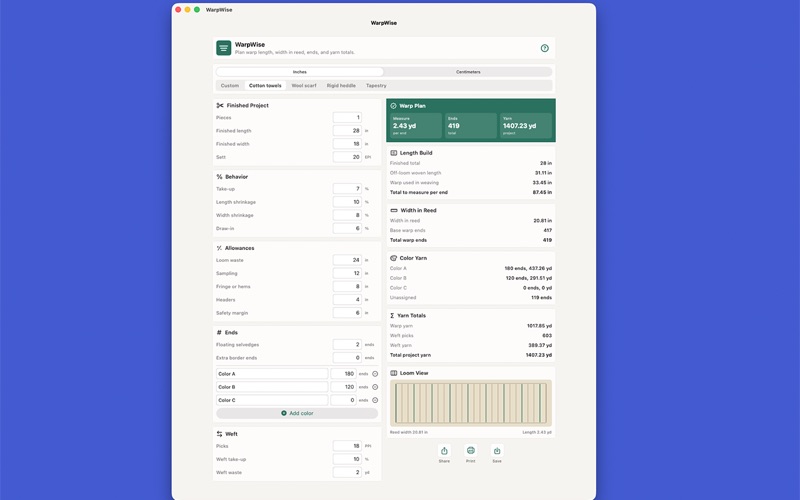Image resolution: width=800 pixels, height=500 pixels.
Task: Click the Share icon
Action: [444, 451]
